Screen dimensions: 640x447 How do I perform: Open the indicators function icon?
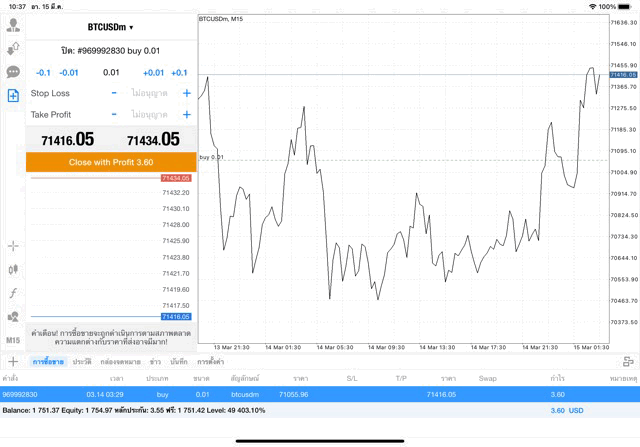(13, 293)
